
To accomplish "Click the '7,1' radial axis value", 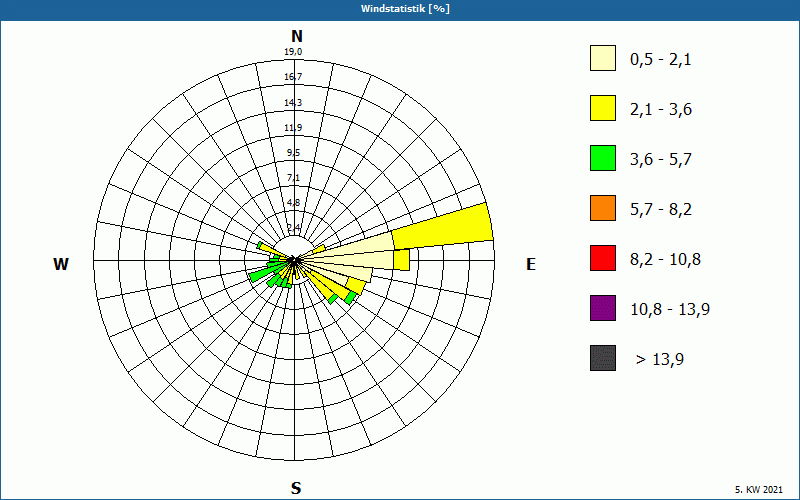I will pyautogui.click(x=293, y=178).
